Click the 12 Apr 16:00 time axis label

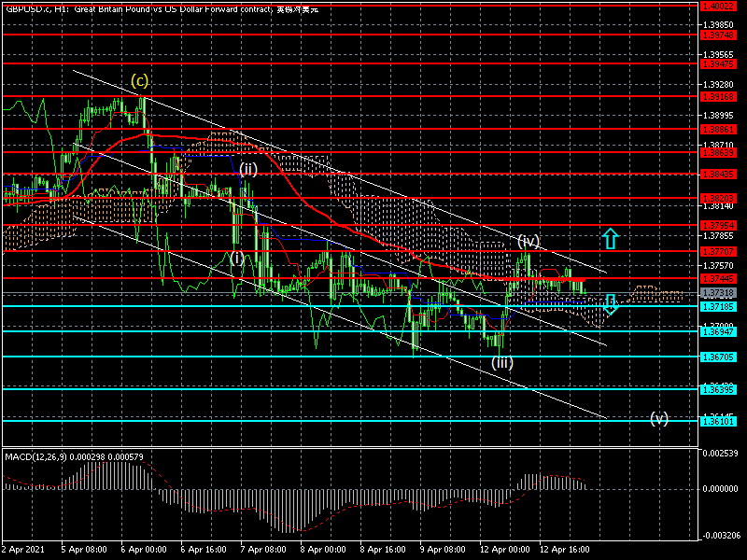565,550
